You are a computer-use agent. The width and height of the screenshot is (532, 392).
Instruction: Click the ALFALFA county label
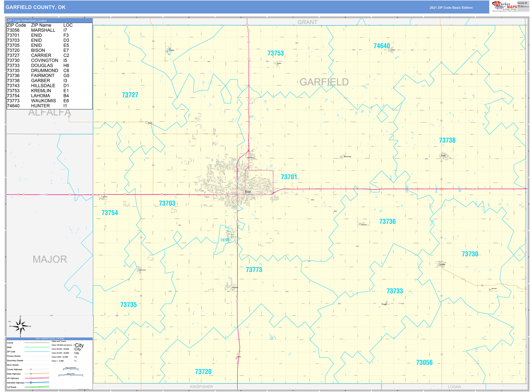pos(50,112)
